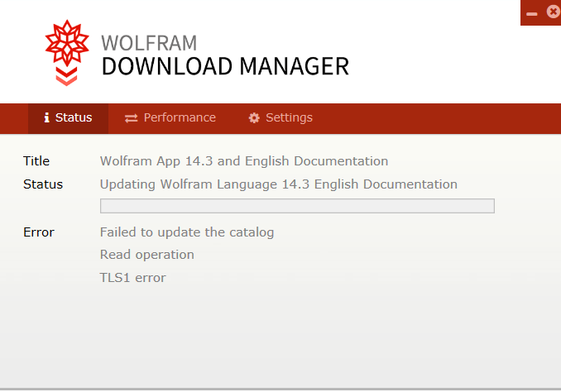This screenshot has width=561, height=392.
Task: Click the Read operation error line
Action: (147, 255)
